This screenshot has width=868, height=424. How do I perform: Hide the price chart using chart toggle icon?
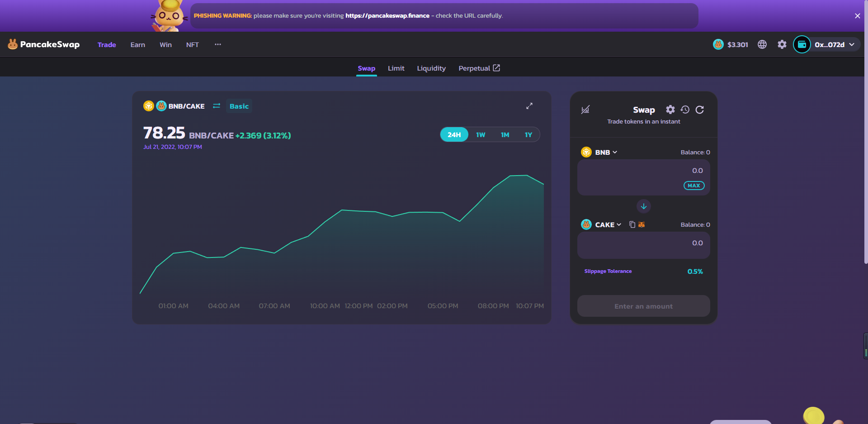coord(585,110)
